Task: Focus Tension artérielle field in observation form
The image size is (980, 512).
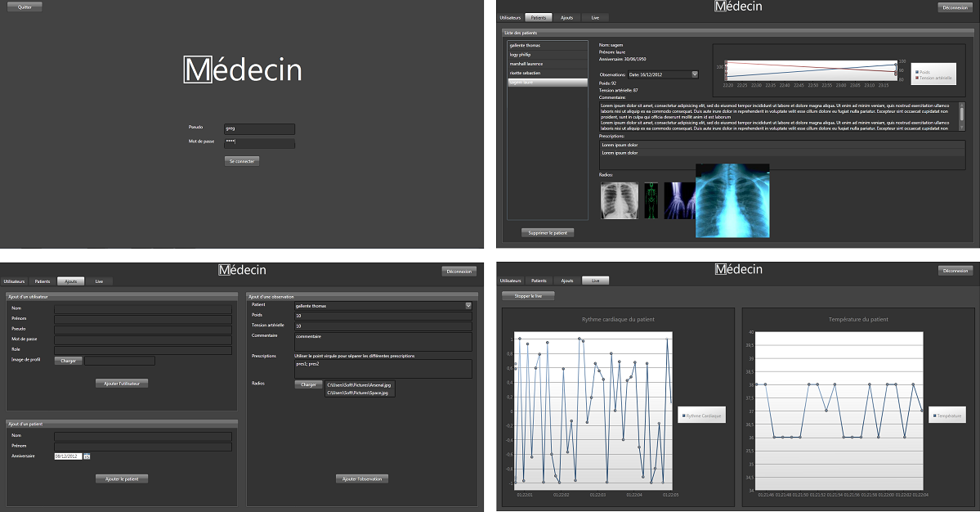Action: 383,326
